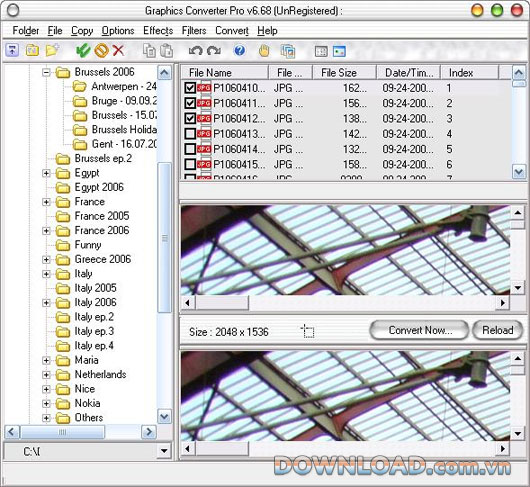Click the batch images toolbar icon
Image resolution: width=530 pixels, height=487 pixels.
pyautogui.click(x=288, y=51)
